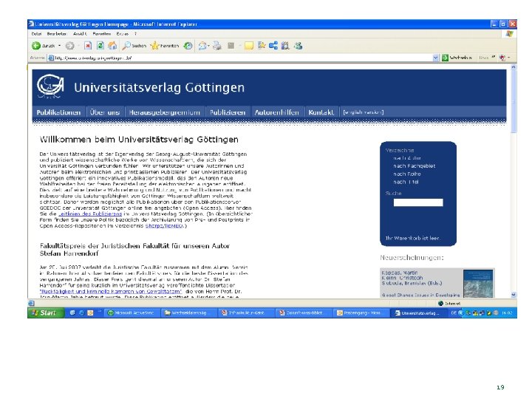Switch to Posteingang taskbar button

[x=361, y=313]
